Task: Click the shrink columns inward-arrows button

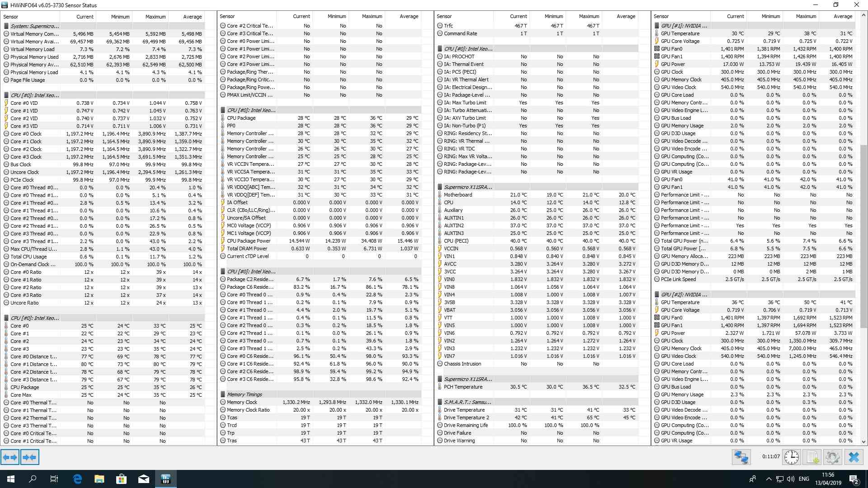Action: [29, 457]
